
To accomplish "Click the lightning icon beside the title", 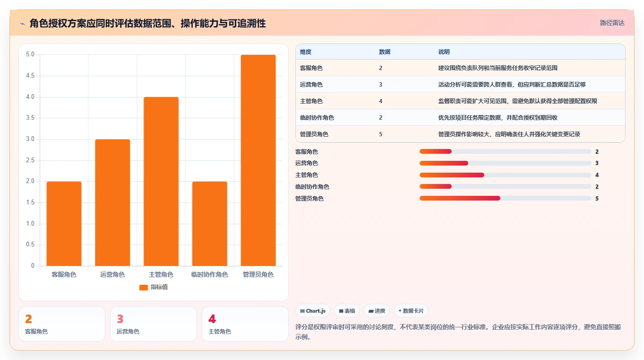I will point(22,23).
